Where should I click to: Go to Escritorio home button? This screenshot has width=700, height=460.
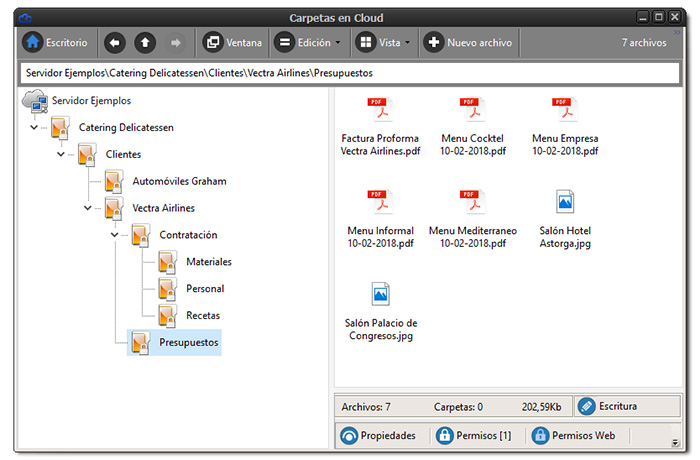(x=55, y=42)
